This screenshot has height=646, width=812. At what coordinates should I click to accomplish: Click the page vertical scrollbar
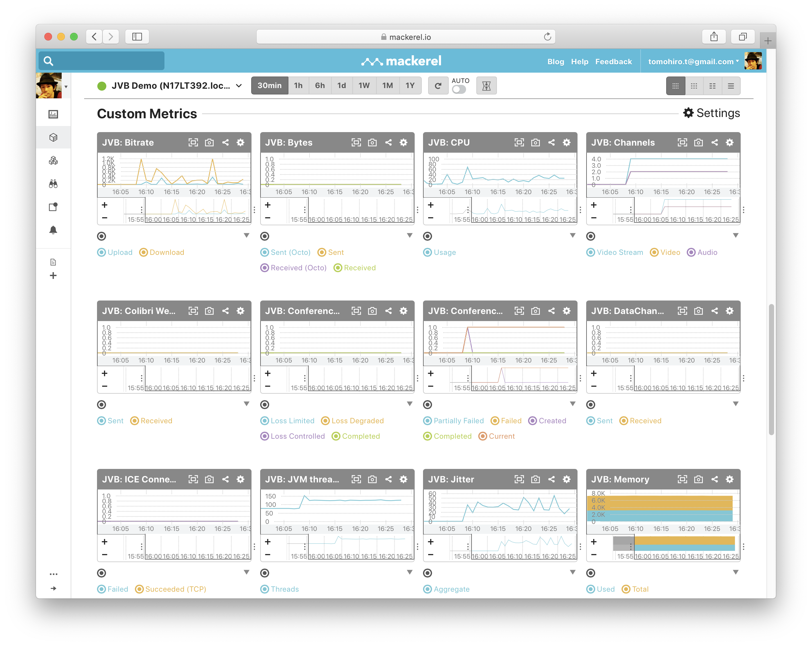click(x=771, y=369)
